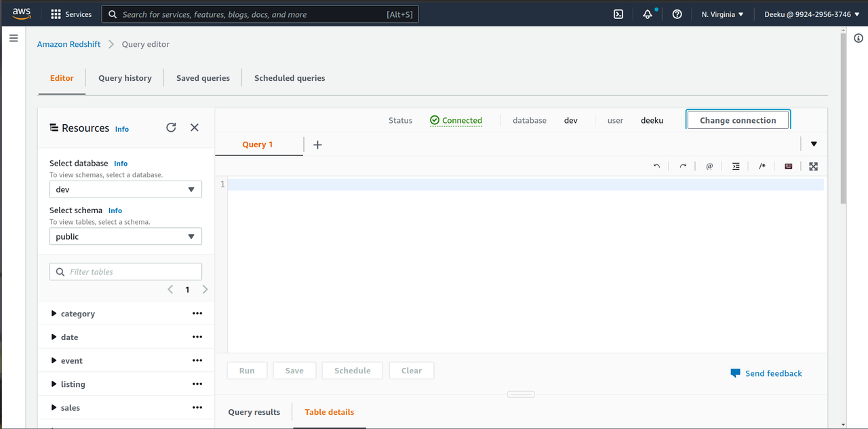Expand the event table
This screenshot has height=429, width=868.
point(54,360)
